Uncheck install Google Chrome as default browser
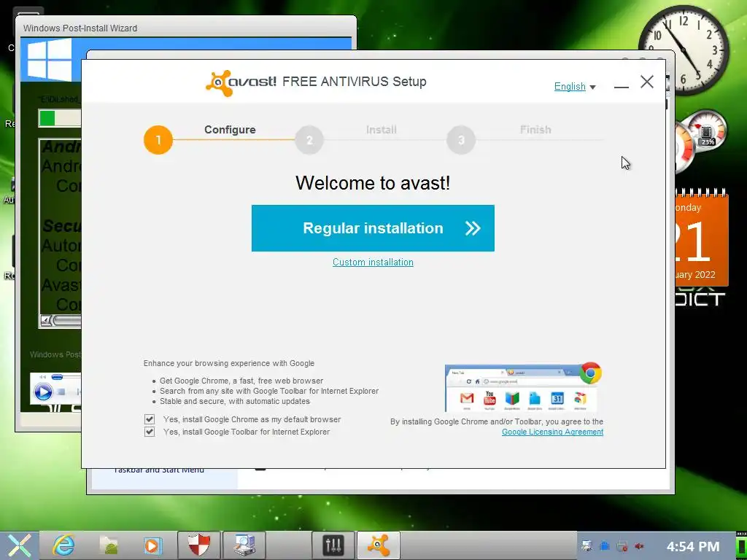 [x=150, y=419]
